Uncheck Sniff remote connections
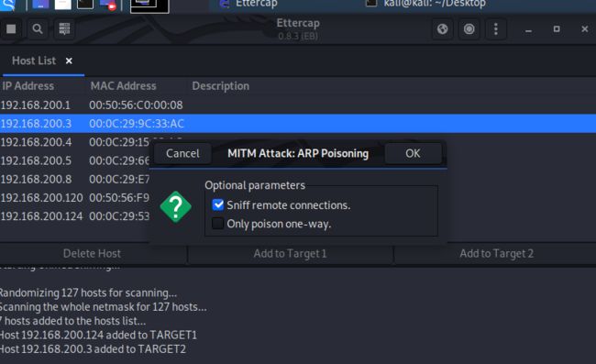The width and height of the screenshot is (596, 364). [x=218, y=204]
